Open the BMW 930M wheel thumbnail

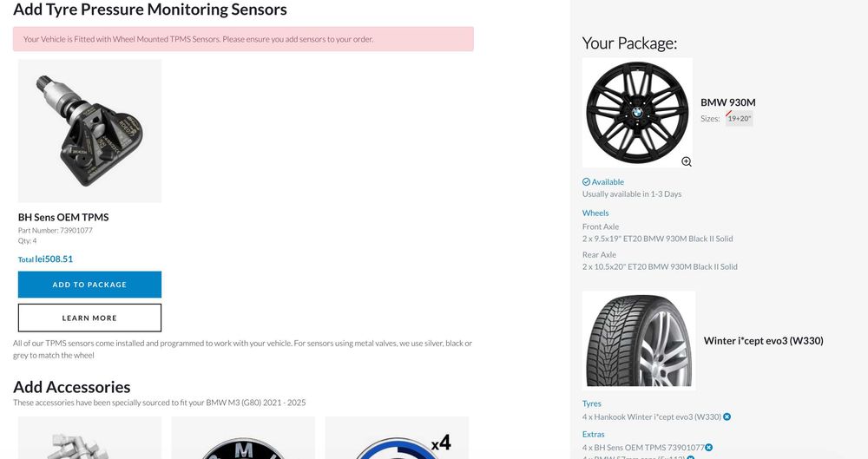pyautogui.click(x=637, y=113)
